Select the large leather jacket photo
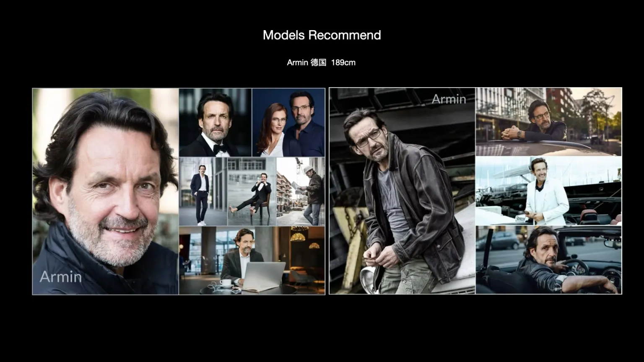The height and width of the screenshot is (362, 644). tap(402, 191)
